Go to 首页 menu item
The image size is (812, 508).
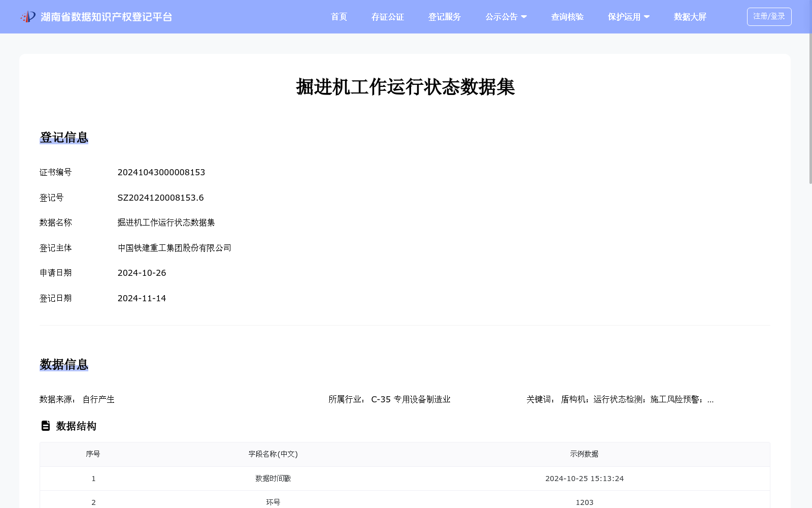[339, 17]
